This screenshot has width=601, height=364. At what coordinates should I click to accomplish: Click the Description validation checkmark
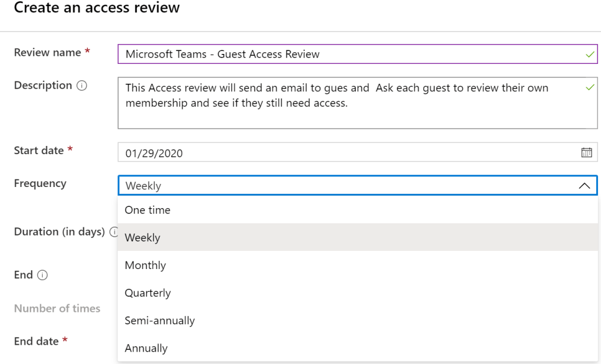[590, 87]
